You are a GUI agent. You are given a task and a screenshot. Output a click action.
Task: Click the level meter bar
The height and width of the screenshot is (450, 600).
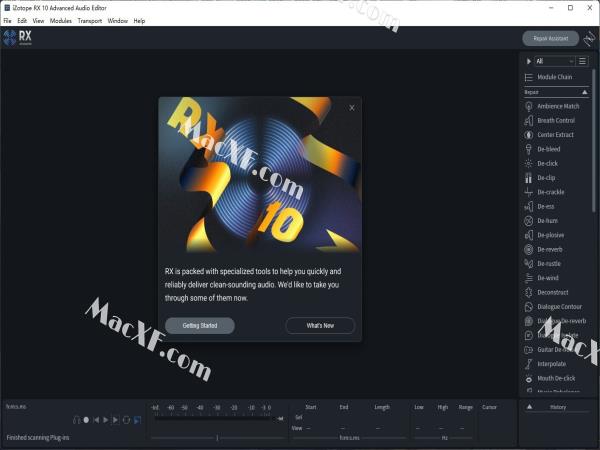pyautogui.click(x=212, y=419)
